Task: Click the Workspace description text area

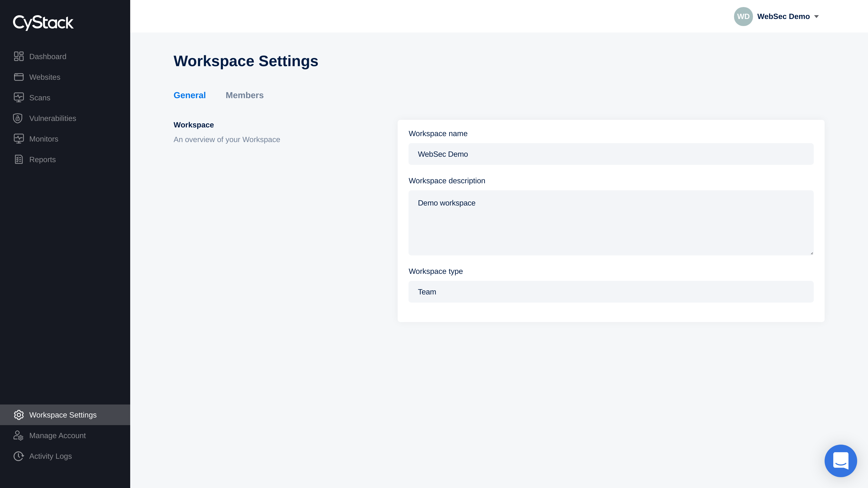Action: pyautogui.click(x=611, y=222)
